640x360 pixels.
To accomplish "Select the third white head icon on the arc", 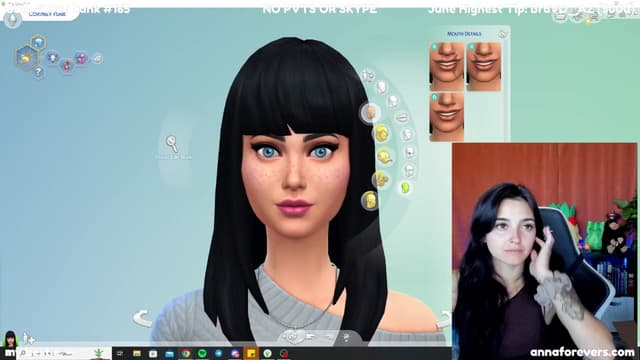I will [393, 100].
